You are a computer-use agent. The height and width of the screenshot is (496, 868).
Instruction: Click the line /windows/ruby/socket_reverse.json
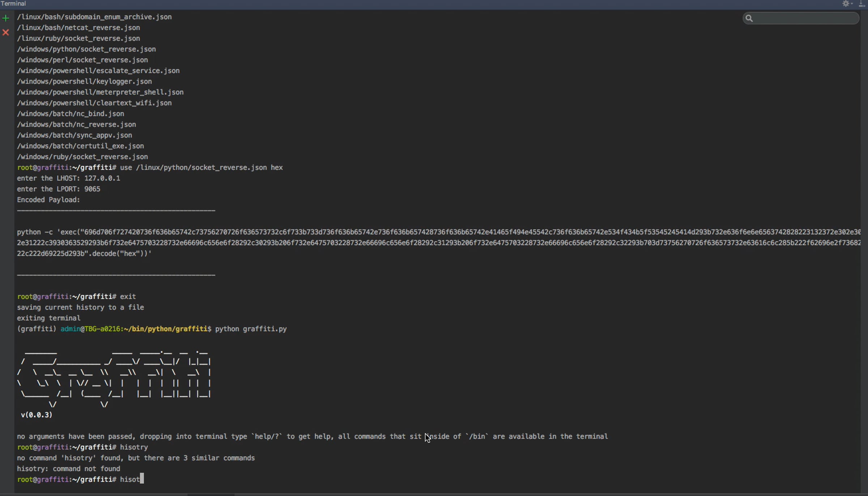pos(82,157)
